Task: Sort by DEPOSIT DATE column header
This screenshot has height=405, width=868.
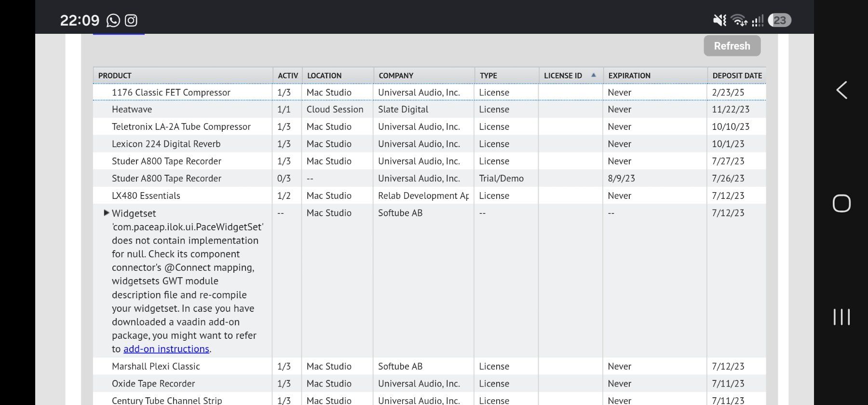Action: point(737,76)
